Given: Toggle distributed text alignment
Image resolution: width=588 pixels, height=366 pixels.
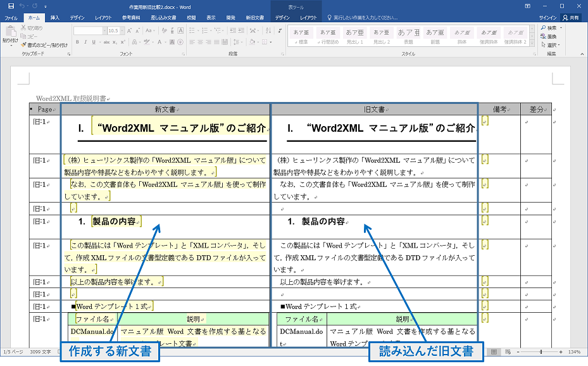Looking at the screenshot, I should [x=225, y=42].
